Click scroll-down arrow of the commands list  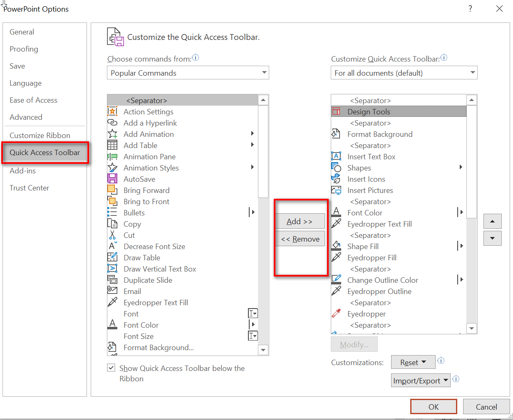[x=263, y=350]
